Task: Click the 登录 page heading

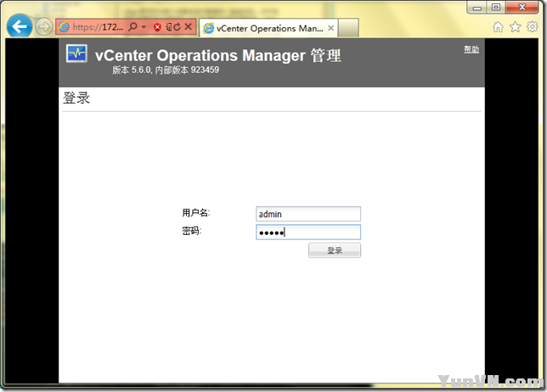Action: [76, 98]
